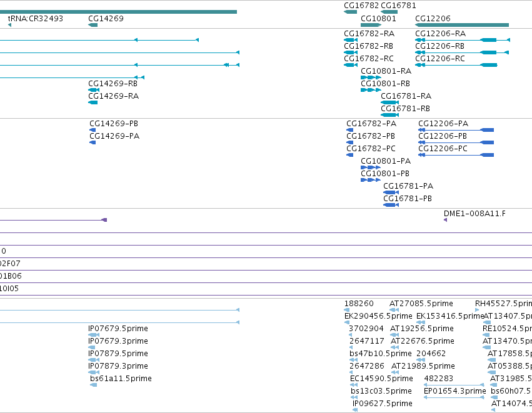This screenshot has width=532, height=413.
Task: Select EST bs61a11.5prime
Action: tap(121, 379)
